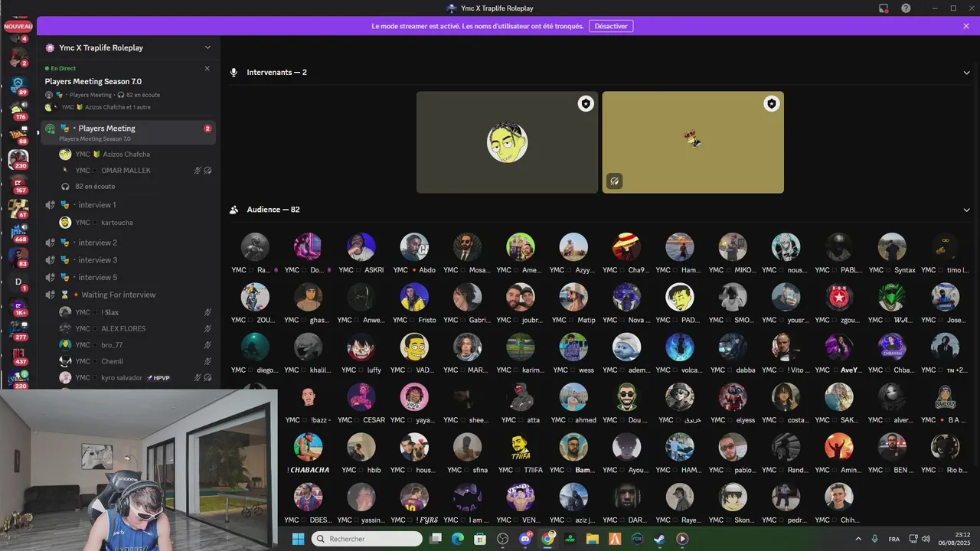Click the deafened icon beside OMAR MALLEK
The image size is (980, 551).
pyautogui.click(x=207, y=171)
